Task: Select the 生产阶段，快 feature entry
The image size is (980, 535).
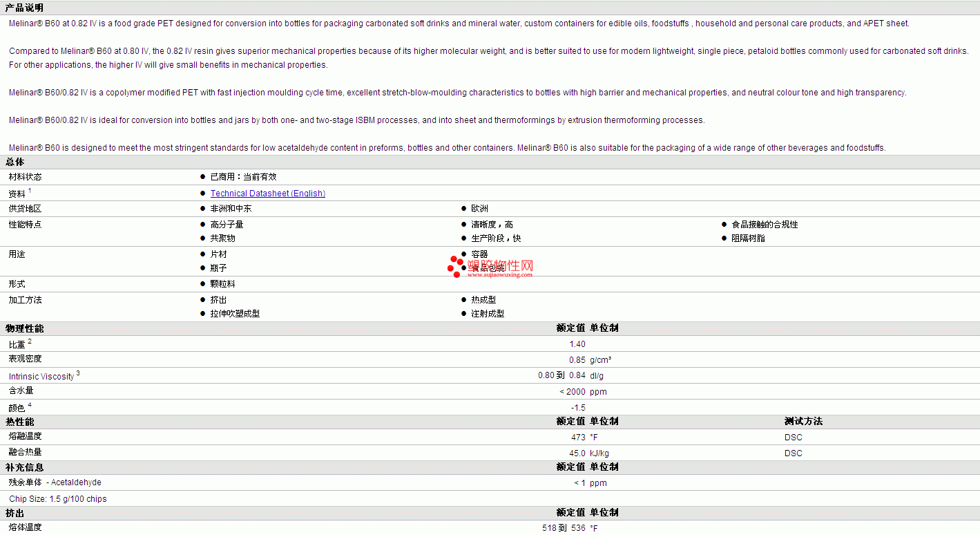Action: click(x=497, y=238)
